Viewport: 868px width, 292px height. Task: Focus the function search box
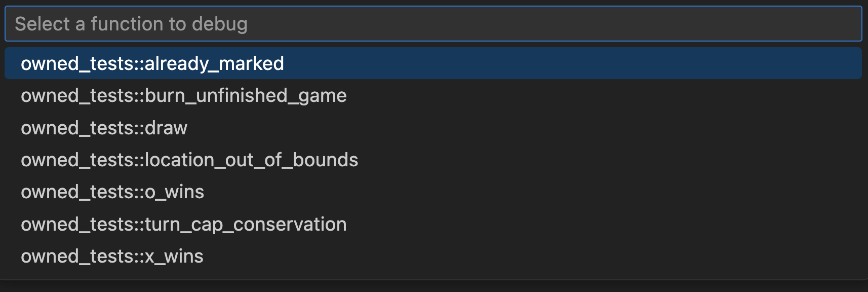tap(433, 24)
